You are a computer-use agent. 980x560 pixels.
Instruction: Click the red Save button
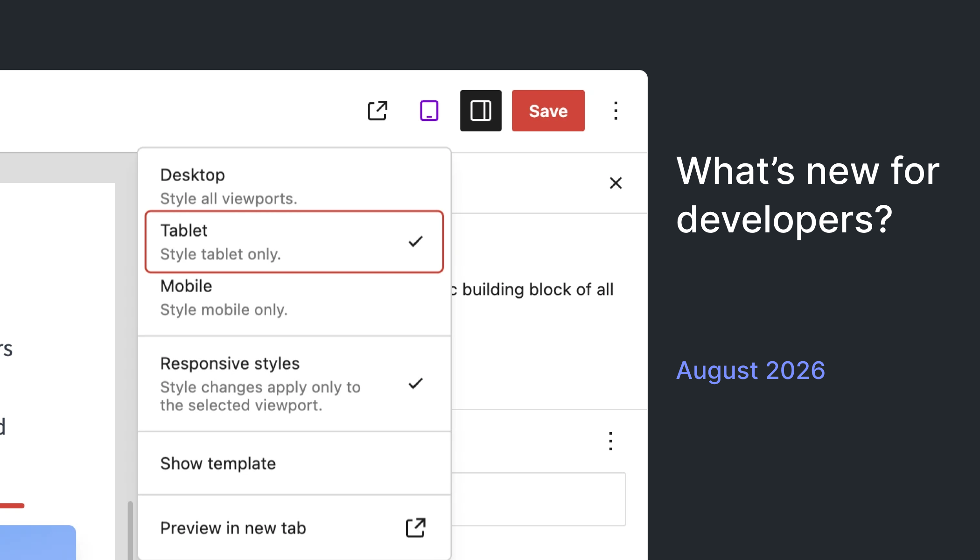point(548,111)
